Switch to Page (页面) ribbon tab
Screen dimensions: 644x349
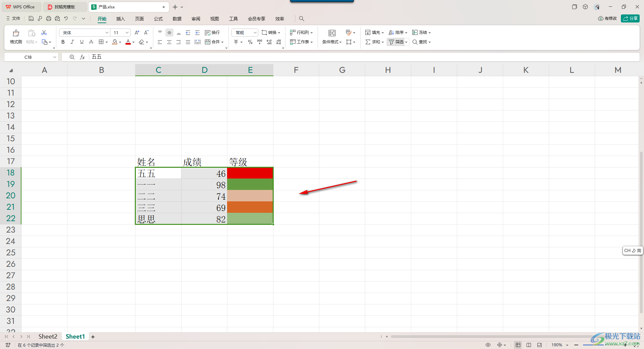tap(140, 19)
